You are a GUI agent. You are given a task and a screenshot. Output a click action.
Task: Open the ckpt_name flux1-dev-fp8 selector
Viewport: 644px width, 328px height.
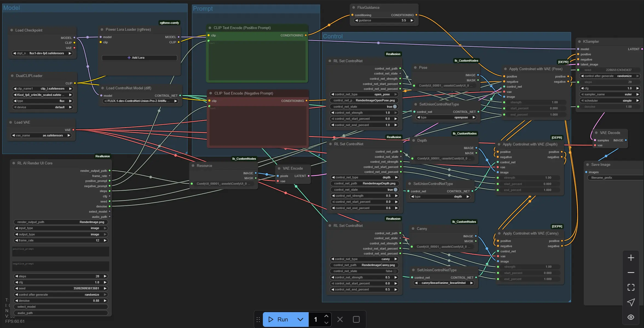[x=42, y=53]
